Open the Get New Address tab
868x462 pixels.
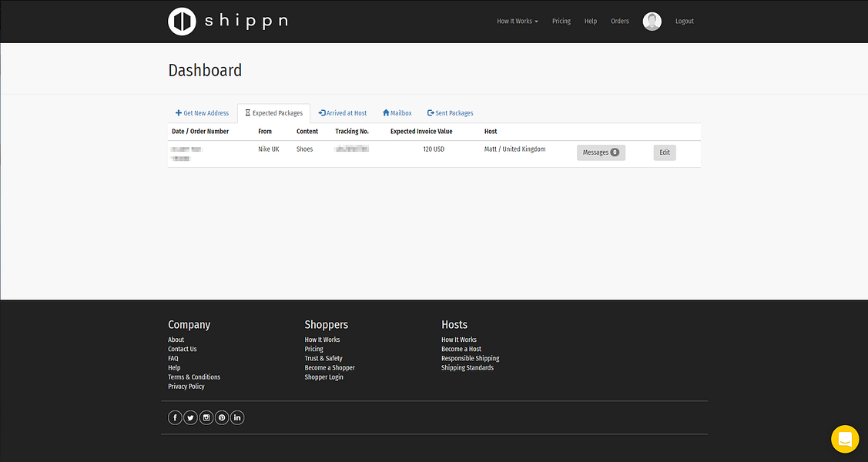coord(202,113)
